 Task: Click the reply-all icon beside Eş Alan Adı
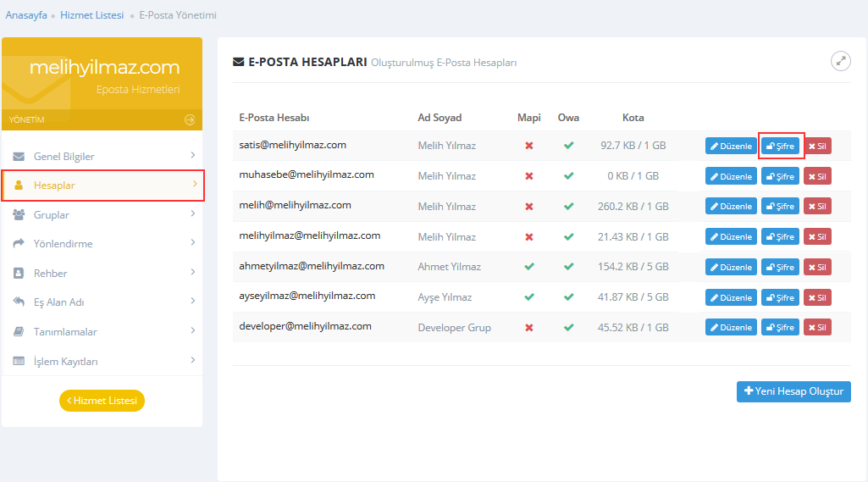coord(19,302)
